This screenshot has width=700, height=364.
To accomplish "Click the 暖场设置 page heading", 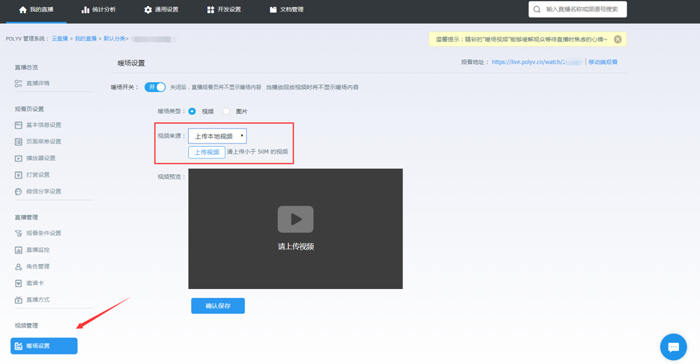I will point(131,63).
